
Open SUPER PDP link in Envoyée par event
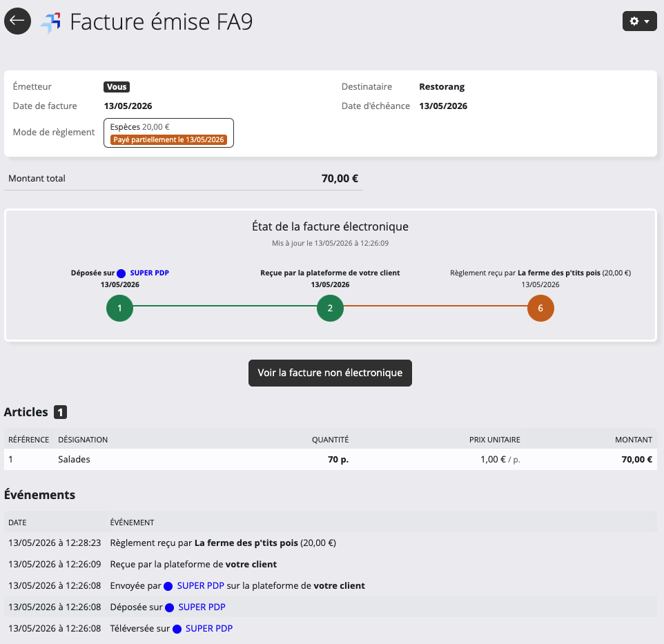[200, 585]
